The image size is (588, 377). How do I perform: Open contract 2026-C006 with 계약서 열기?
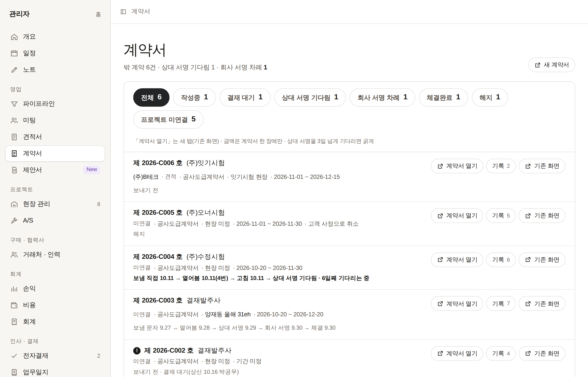tap(457, 166)
